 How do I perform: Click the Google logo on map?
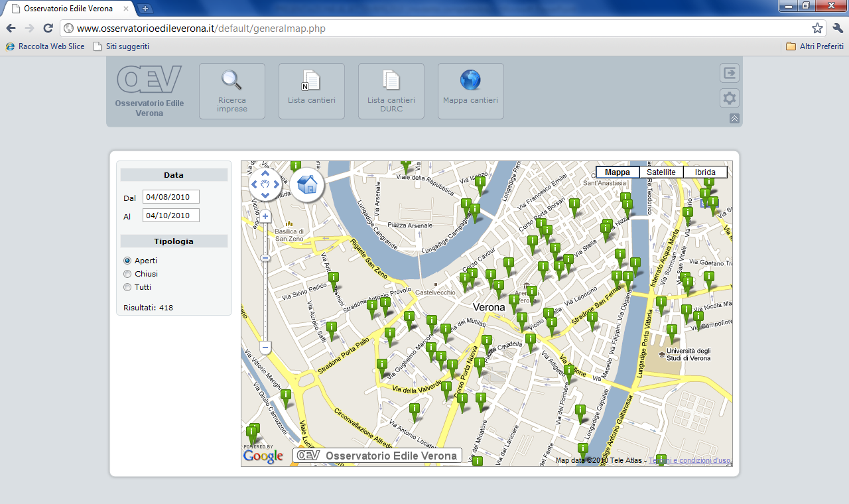click(263, 456)
